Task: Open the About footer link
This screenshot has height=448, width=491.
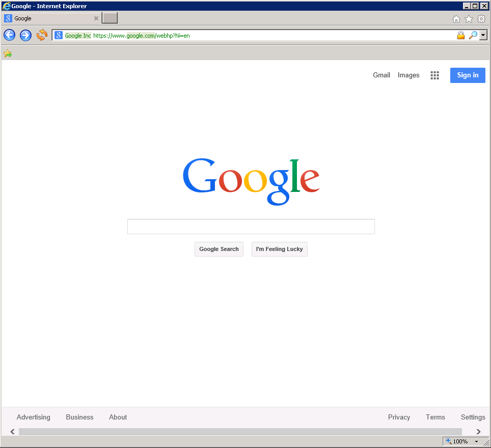Action: tap(118, 417)
